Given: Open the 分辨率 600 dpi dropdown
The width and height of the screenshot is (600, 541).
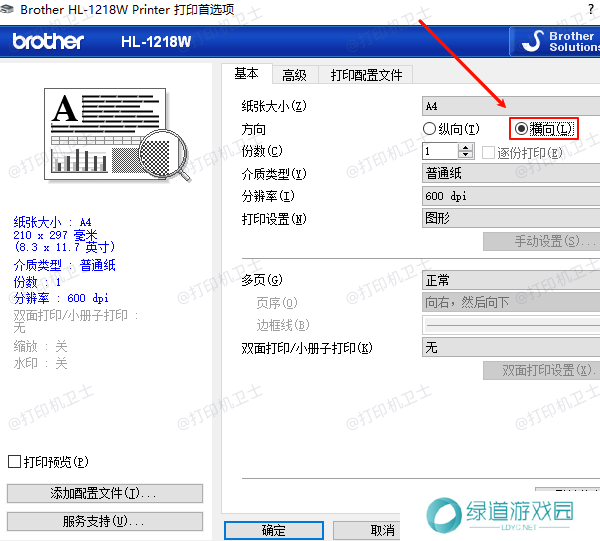Looking at the screenshot, I should pyautogui.click(x=510, y=196).
